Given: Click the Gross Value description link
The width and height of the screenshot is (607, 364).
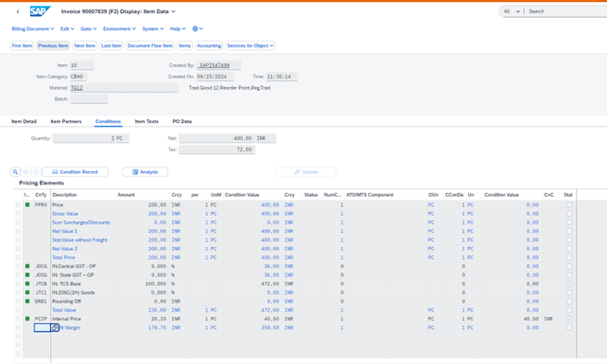Looking at the screenshot, I should [x=65, y=214].
